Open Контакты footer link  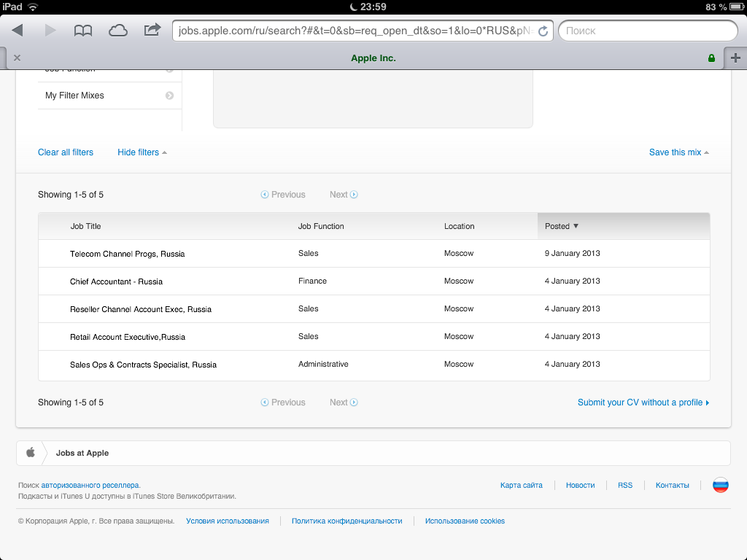[x=672, y=485]
